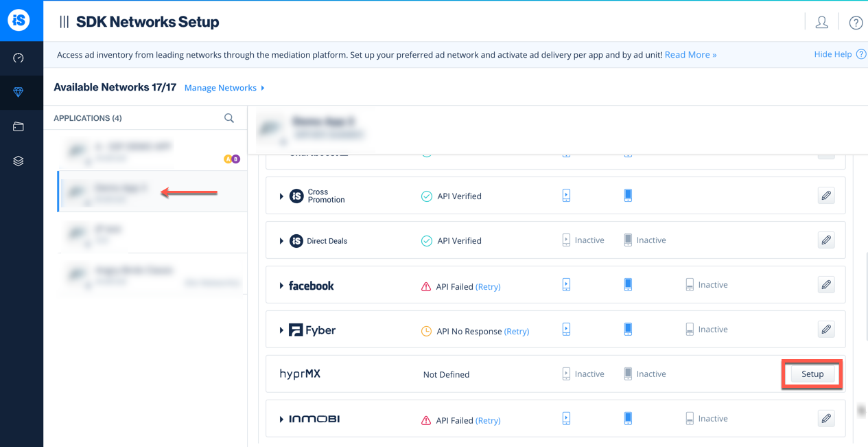Click the ironSource logo in sidebar
The height and width of the screenshot is (447, 868).
[19, 21]
